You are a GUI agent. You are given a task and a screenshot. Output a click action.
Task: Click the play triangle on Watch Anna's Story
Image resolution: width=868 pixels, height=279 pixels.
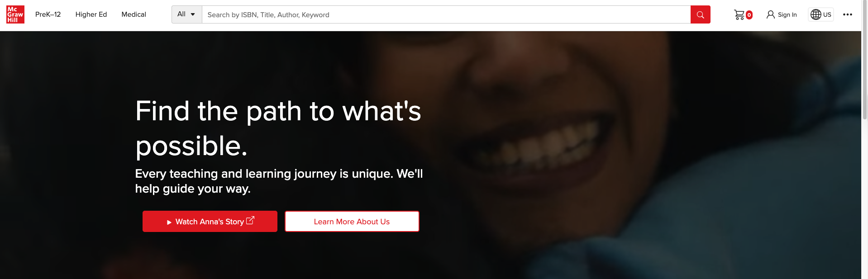tap(169, 222)
